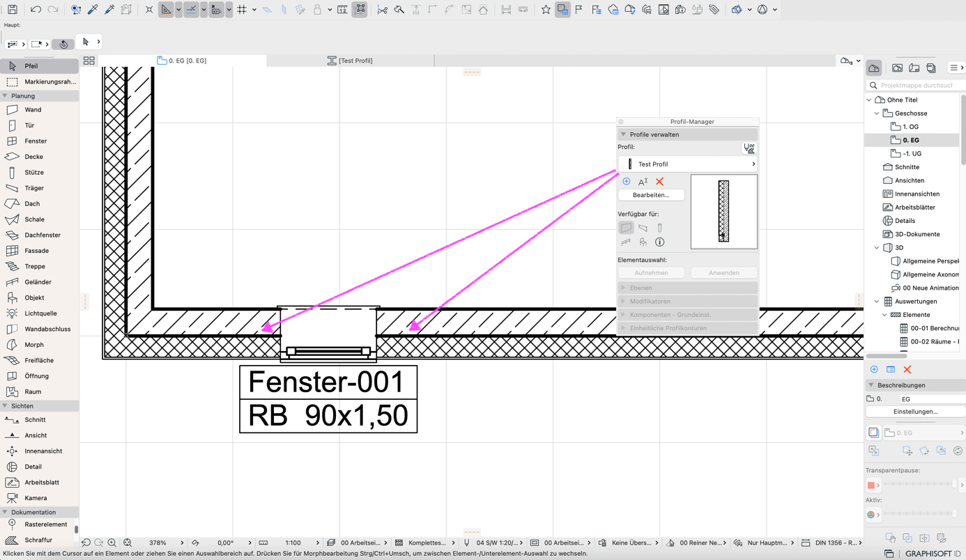966x560 pixels.
Task: Collapse the Geschosse tree node
Action: click(877, 114)
